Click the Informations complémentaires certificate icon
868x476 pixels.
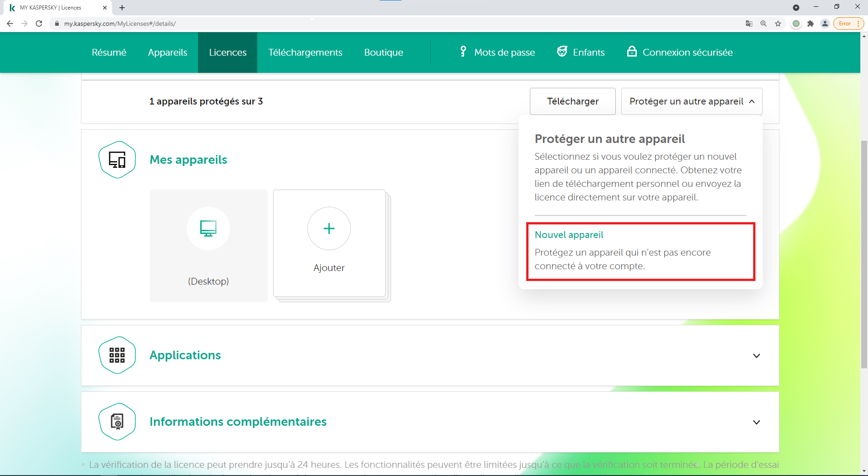tap(117, 422)
